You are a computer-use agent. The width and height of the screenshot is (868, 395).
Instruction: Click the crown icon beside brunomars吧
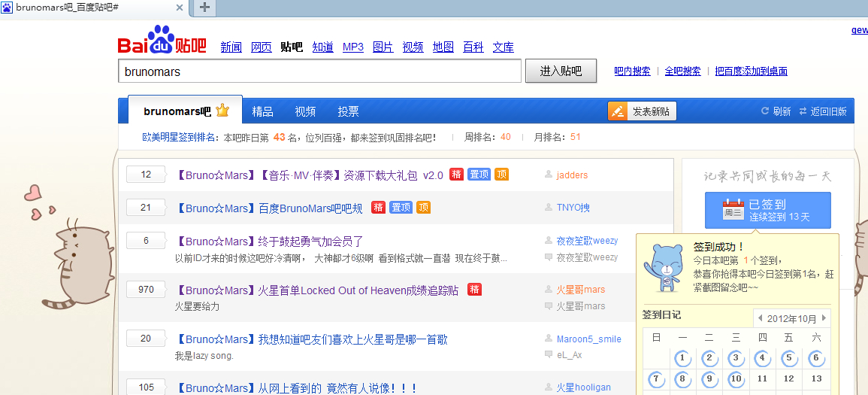[x=222, y=111]
